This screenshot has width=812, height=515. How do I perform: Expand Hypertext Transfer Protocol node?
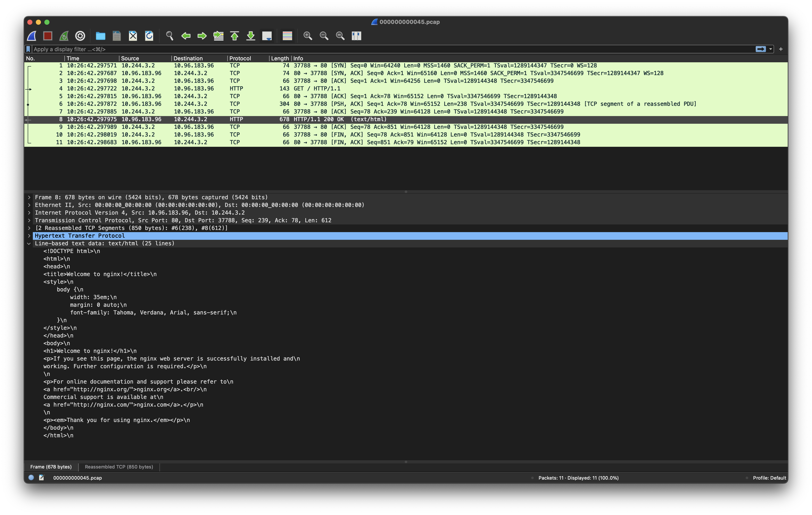coord(29,236)
